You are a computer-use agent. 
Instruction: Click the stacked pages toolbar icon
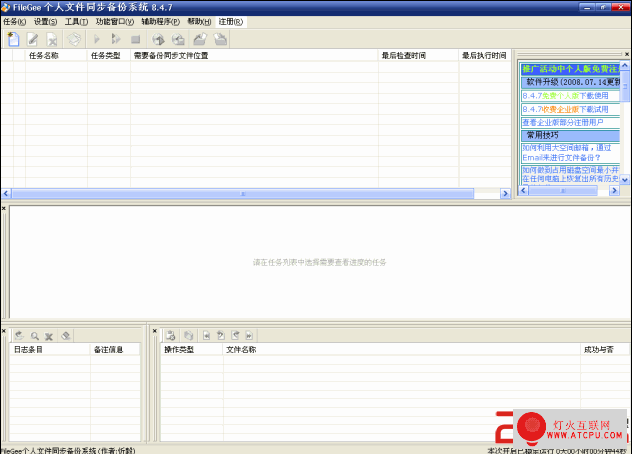pos(74,39)
